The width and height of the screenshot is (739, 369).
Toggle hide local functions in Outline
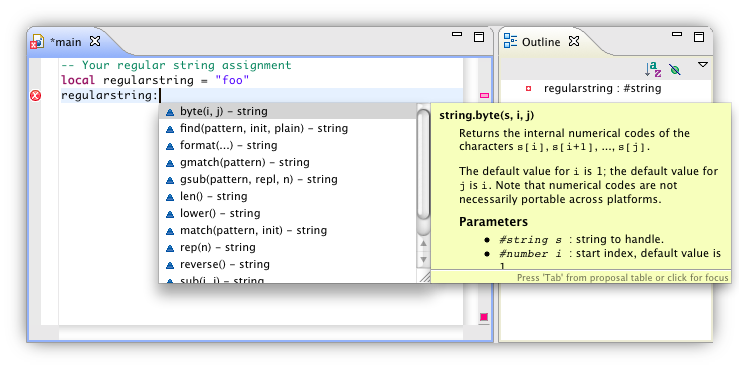pos(675,70)
